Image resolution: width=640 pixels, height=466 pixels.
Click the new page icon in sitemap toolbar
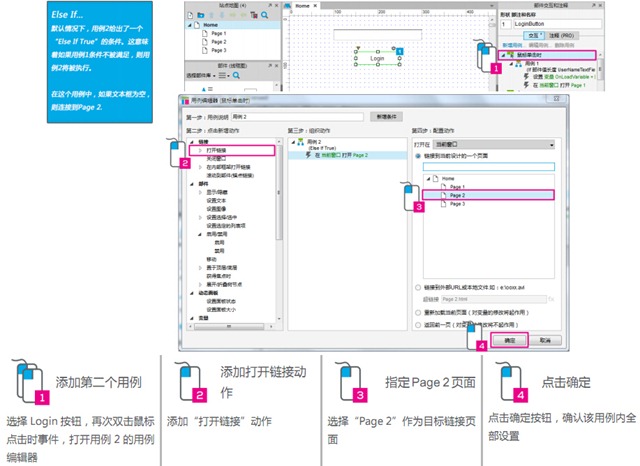191,15
